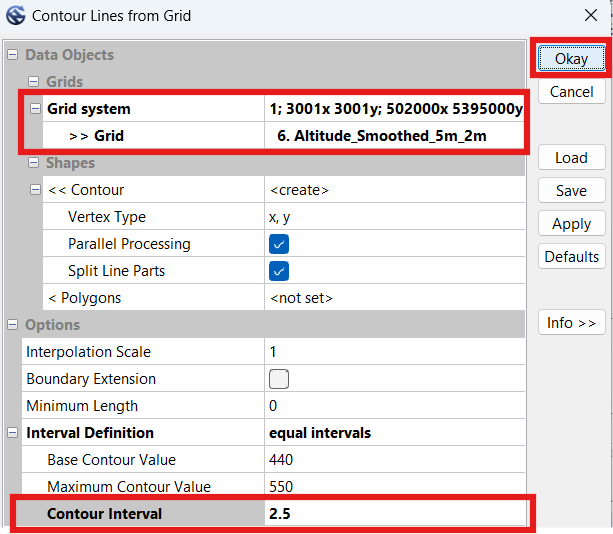The image size is (613, 534).
Task: Collapse the Grids section
Action: point(34,82)
